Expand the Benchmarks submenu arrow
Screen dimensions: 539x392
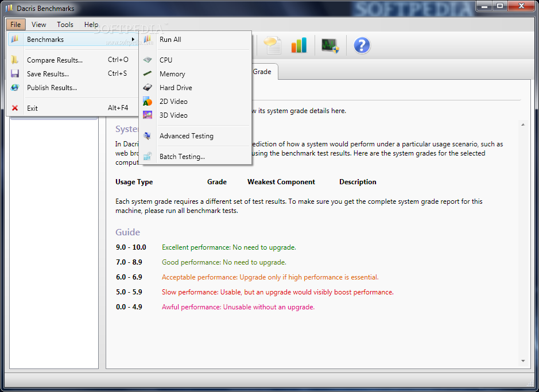(x=133, y=39)
